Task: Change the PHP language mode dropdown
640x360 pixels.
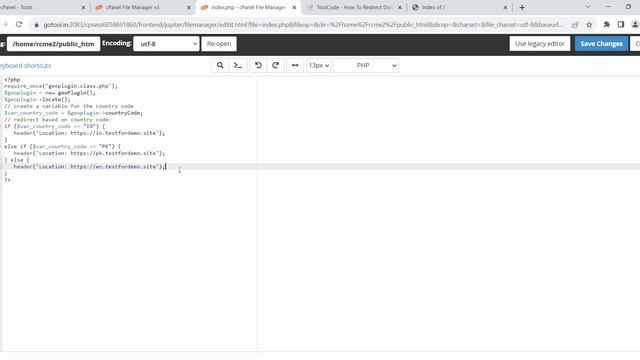Action: 366,65
